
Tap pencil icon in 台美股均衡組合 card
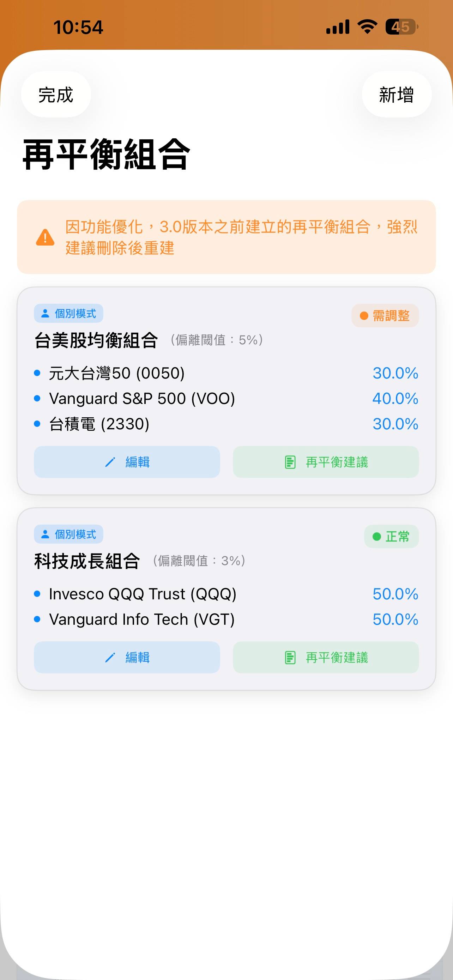click(x=110, y=462)
